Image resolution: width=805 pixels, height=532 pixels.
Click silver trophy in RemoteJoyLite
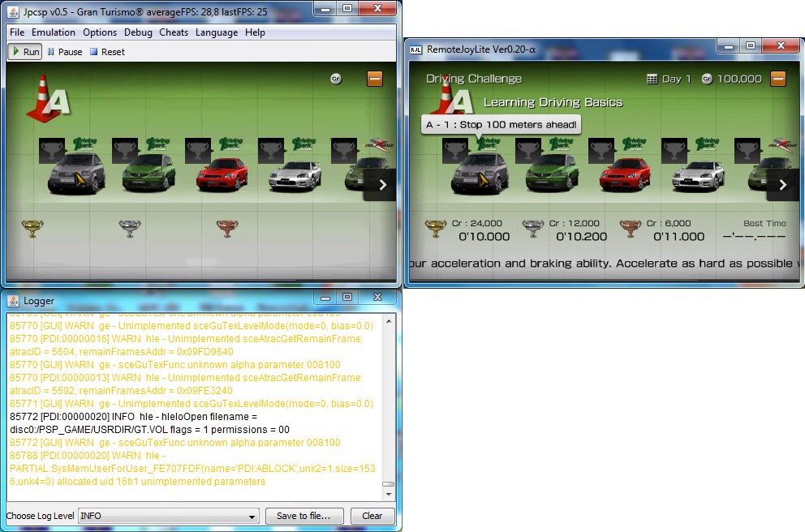533,229
